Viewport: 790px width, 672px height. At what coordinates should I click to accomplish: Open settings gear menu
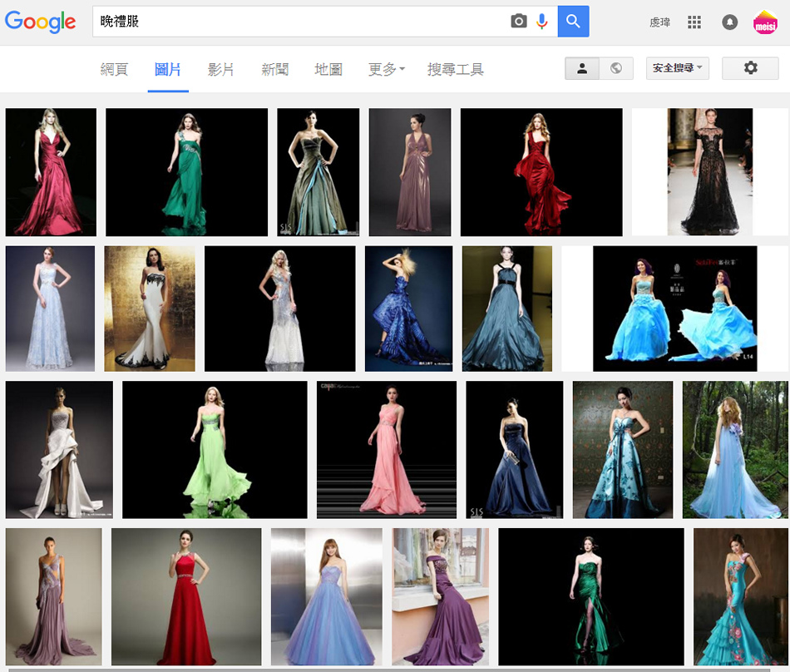[750, 68]
